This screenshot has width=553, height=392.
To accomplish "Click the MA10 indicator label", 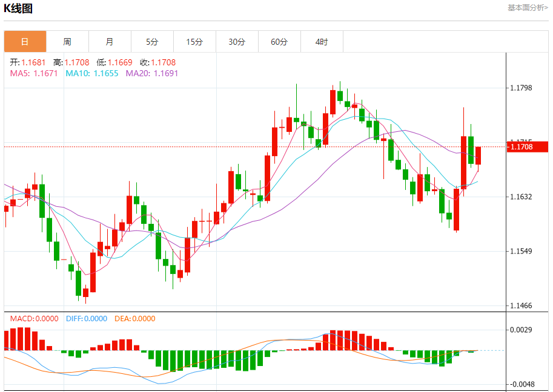I will click(91, 73).
